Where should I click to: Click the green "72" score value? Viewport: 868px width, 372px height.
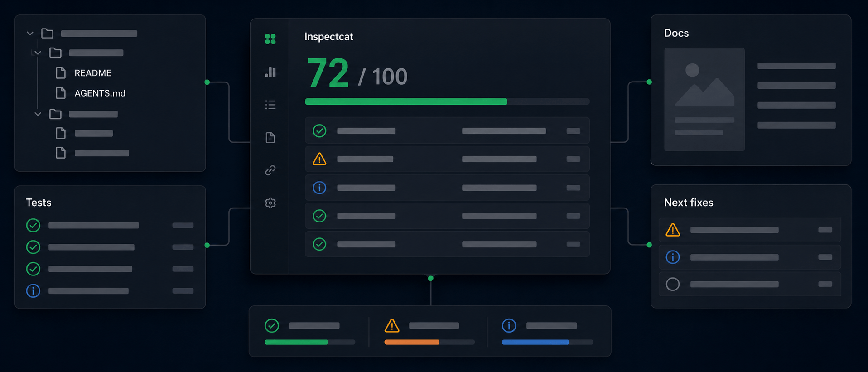[328, 73]
